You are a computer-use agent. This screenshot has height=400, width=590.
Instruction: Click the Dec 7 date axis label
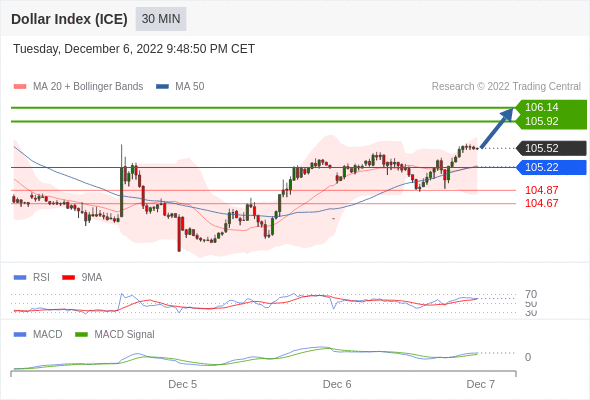[x=481, y=384]
